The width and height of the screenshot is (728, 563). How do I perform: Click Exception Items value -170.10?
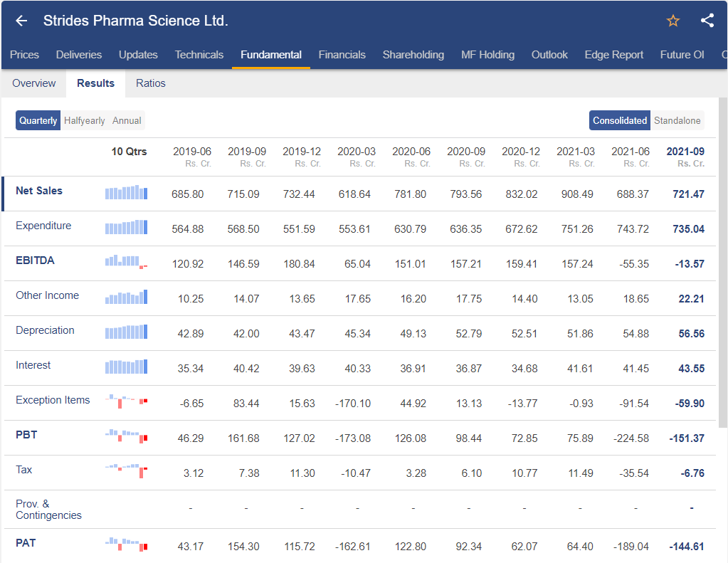click(x=353, y=403)
